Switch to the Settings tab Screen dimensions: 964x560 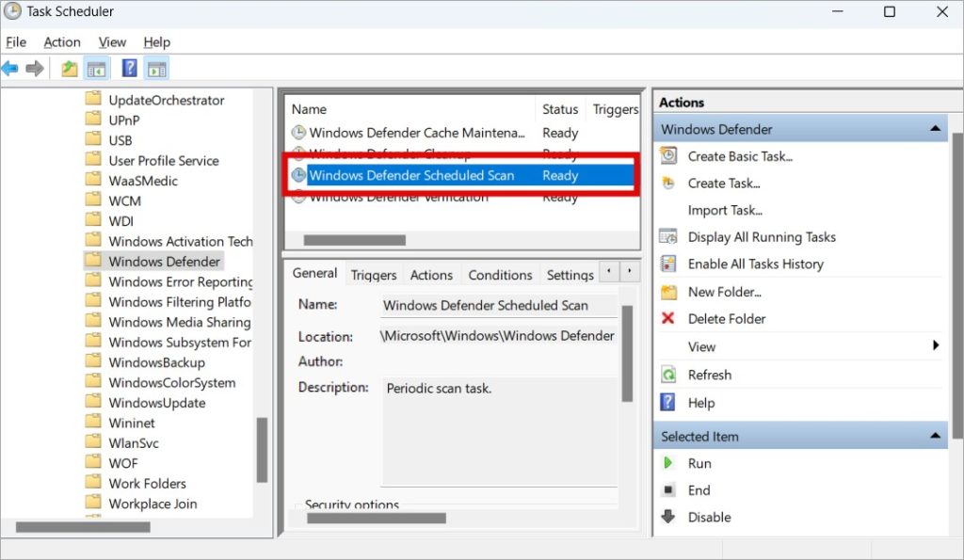pos(570,275)
